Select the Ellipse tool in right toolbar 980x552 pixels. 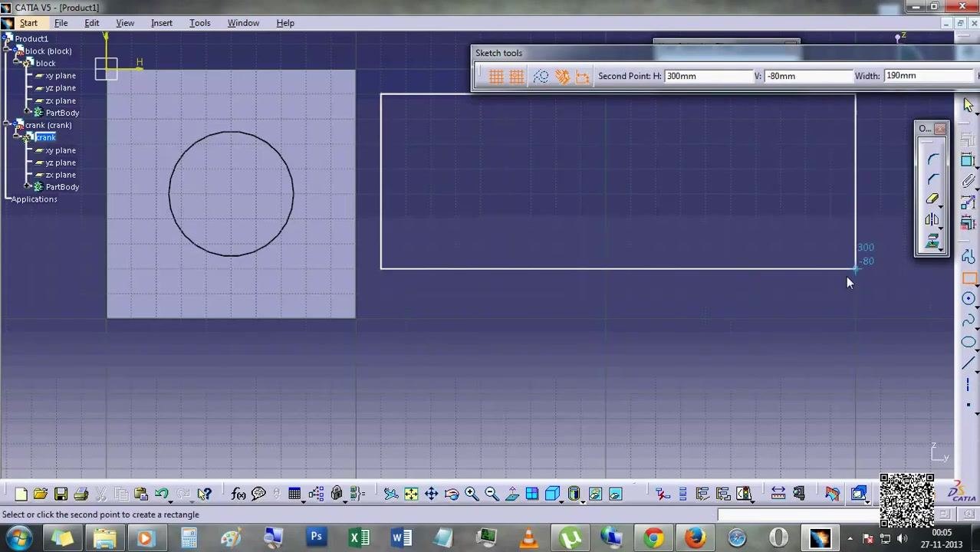click(968, 342)
